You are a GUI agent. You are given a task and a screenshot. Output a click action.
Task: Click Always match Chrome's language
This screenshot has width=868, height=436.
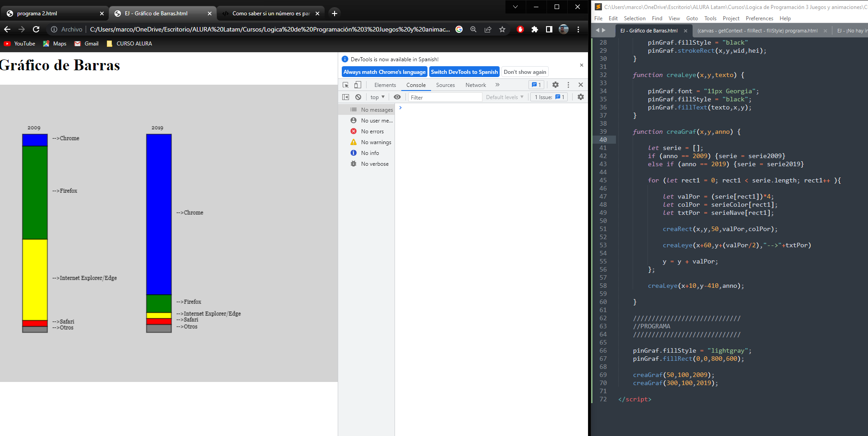click(x=385, y=72)
